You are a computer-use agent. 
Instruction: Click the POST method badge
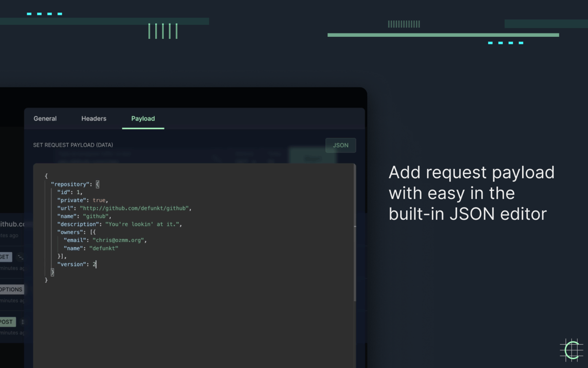pyautogui.click(x=7, y=322)
